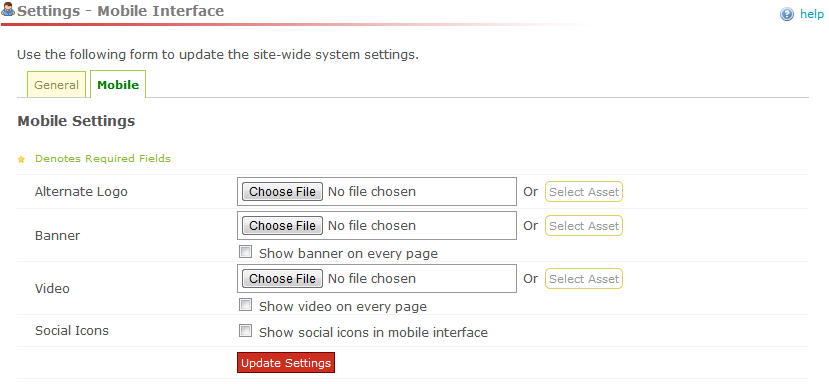Select Asset for Banner
This screenshot has width=829, height=384.
tap(584, 226)
